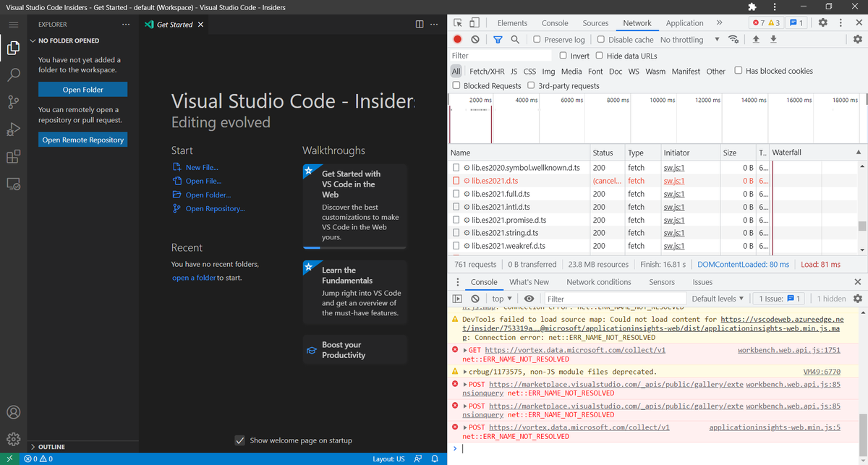Expand GET vortex collect/v1 error entry
Screen dimensions: 868x465
[x=464, y=350]
